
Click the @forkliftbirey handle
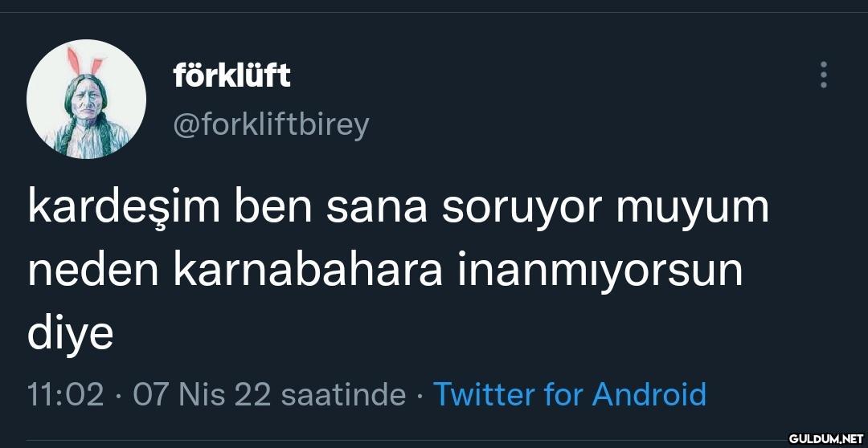coord(271,124)
